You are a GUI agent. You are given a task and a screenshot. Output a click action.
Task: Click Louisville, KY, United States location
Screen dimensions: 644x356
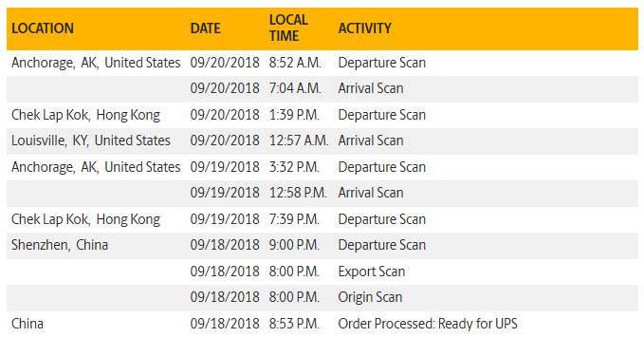(91, 141)
